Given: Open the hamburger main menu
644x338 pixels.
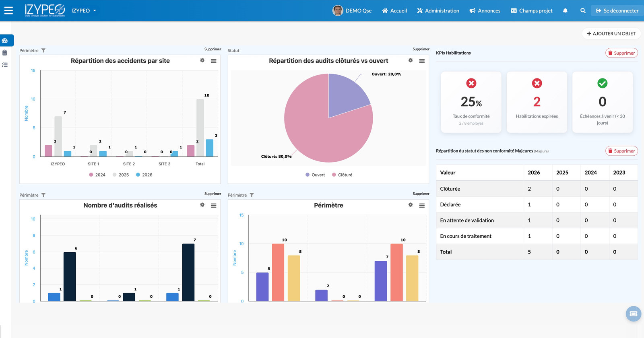Looking at the screenshot, I should [8, 10].
